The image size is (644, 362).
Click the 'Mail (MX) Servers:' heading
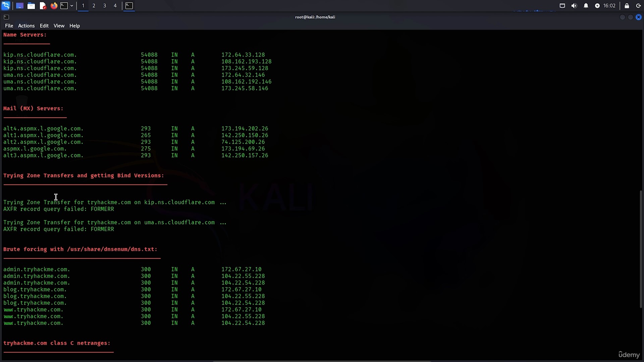(34, 109)
